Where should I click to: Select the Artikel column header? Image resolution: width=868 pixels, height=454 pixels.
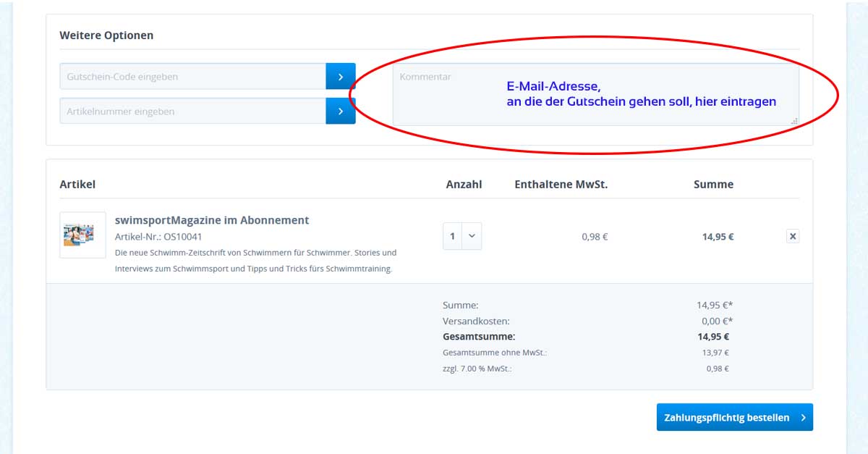pyautogui.click(x=77, y=185)
